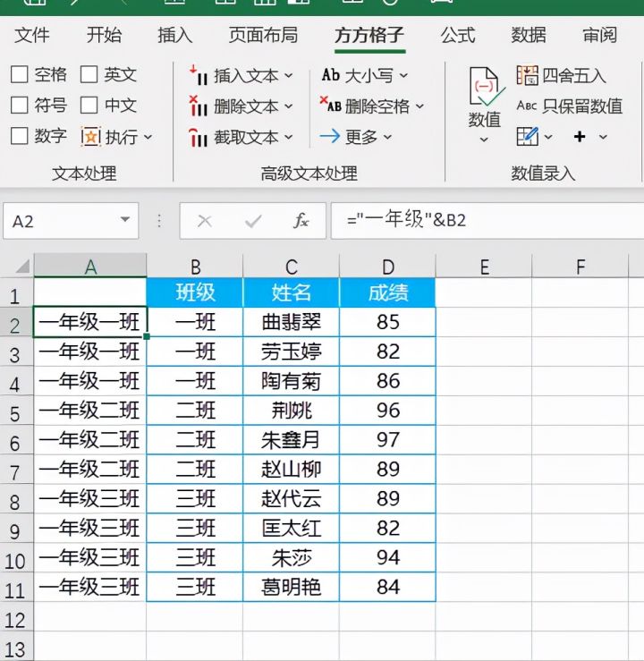Click the Delete Spaces (删除空格) icon
Viewport: 644px width, 661px height.
[330, 106]
